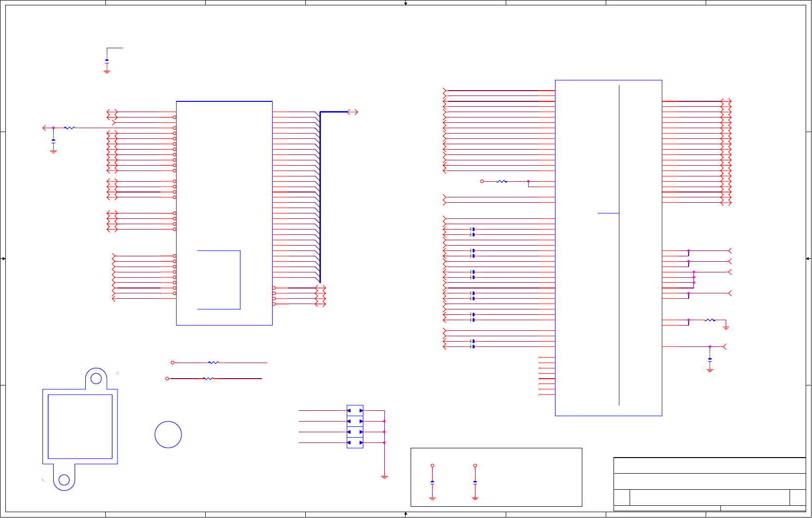Screen dimensions: 812x518
Task: Select the square mechanical outline with mounting tabs
Action: coord(80,429)
